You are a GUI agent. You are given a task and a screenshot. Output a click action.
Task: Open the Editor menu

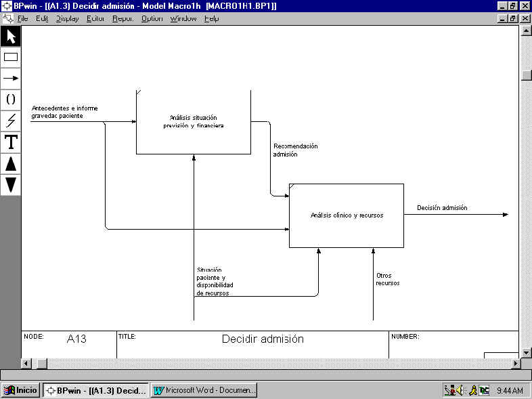point(95,18)
